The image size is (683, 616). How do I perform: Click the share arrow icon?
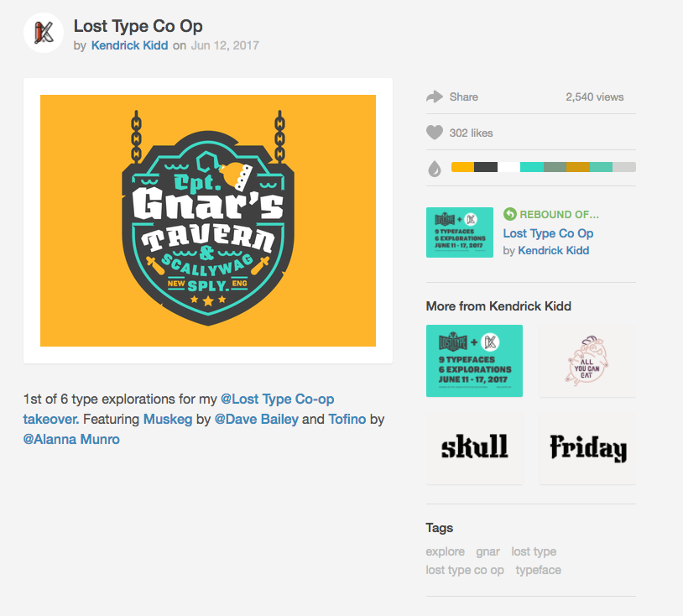coord(435,97)
